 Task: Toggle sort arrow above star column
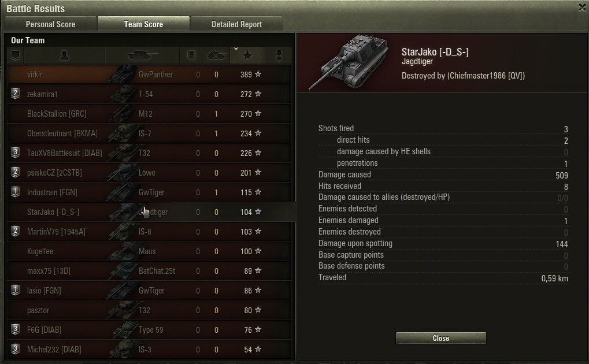[236, 49]
